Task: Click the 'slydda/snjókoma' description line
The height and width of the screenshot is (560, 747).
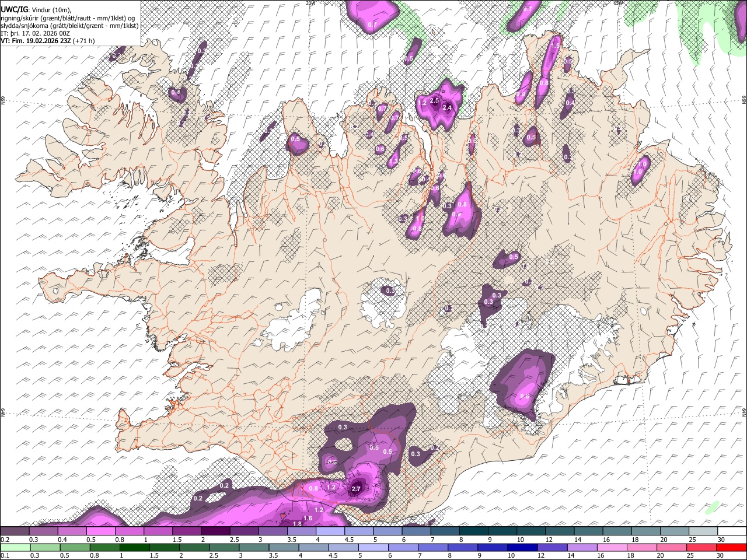Action: pyautogui.click(x=69, y=26)
